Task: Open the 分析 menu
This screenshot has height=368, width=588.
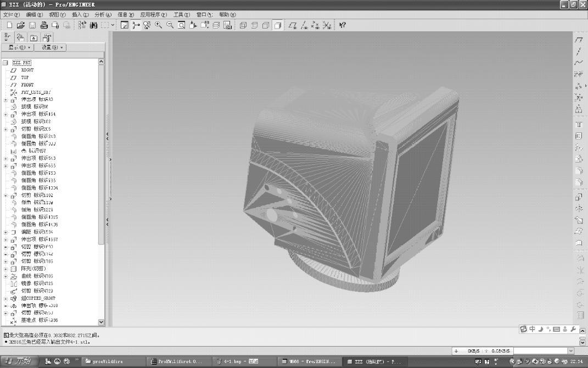Action: click(x=103, y=15)
